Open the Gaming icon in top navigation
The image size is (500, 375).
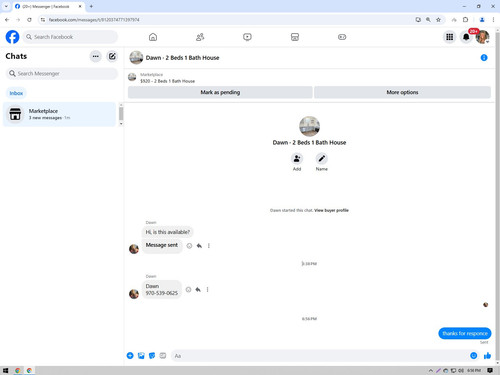click(x=342, y=37)
